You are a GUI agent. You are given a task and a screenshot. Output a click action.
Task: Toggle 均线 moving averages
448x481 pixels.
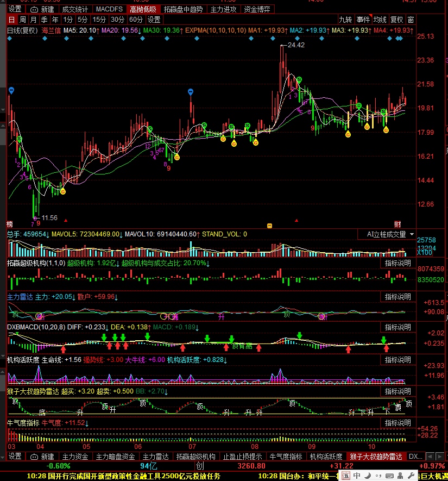[380, 20]
